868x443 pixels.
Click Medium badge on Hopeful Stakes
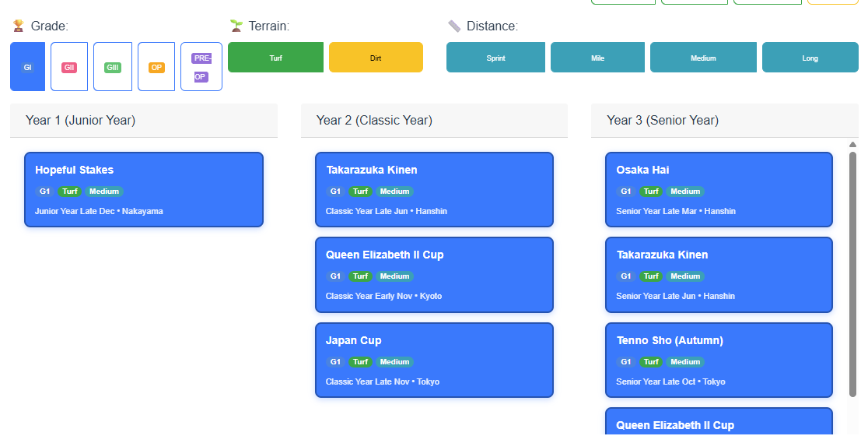point(104,192)
